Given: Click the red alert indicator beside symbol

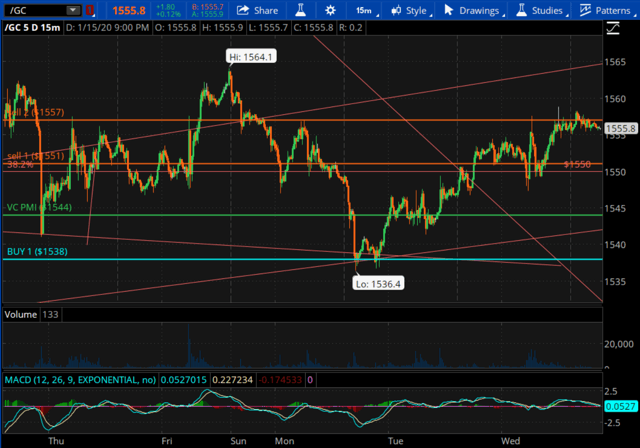Looking at the screenshot, I should 90,10.
